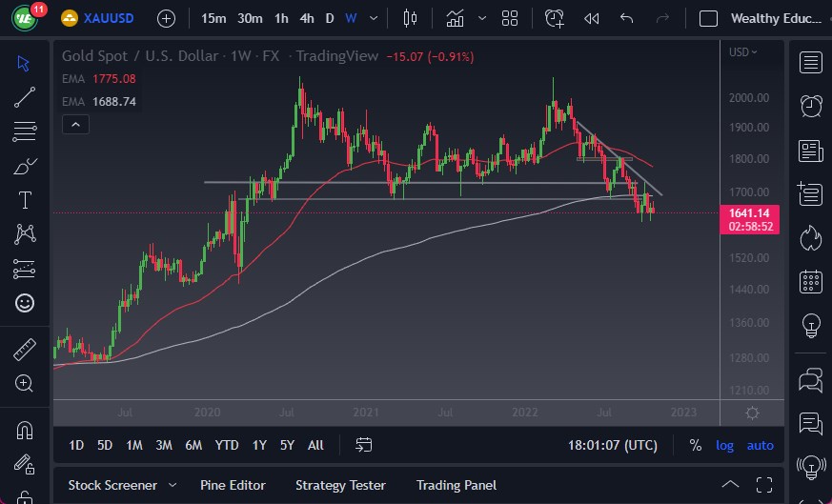Click the undo arrow
The image size is (832, 504).
click(x=626, y=18)
